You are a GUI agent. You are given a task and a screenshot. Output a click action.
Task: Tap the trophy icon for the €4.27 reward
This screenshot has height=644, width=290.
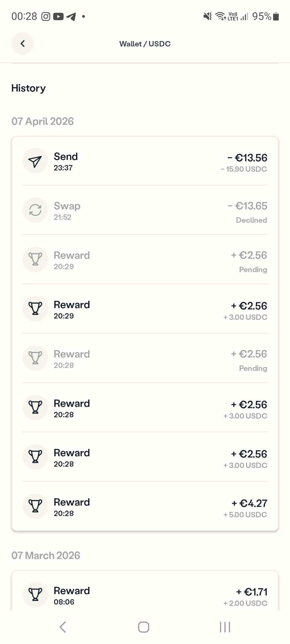click(x=35, y=506)
